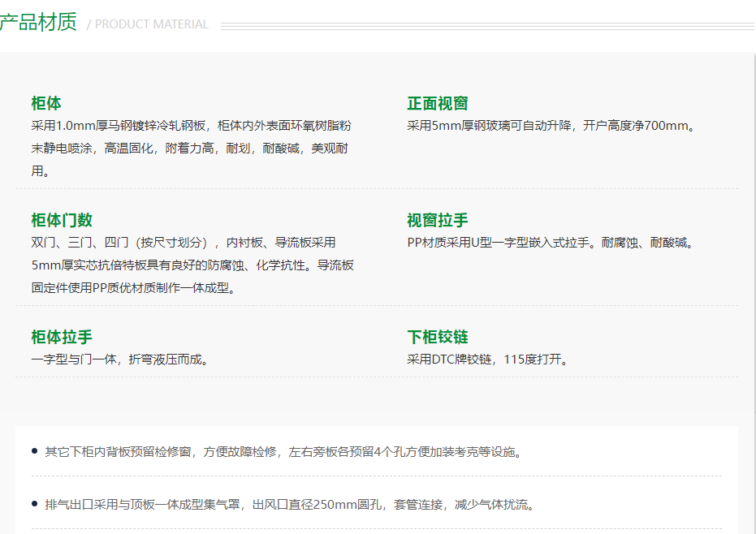This screenshot has width=756, height=534.
Task: Click the PP材质 U型拉手 description text
Action: pyautogui.click(x=551, y=243)
